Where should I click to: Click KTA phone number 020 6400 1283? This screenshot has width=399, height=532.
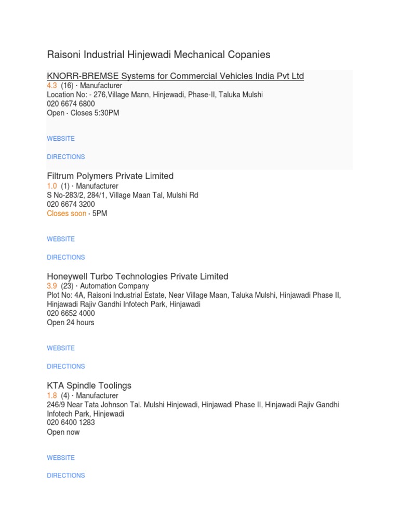click(x=71, y=423)
